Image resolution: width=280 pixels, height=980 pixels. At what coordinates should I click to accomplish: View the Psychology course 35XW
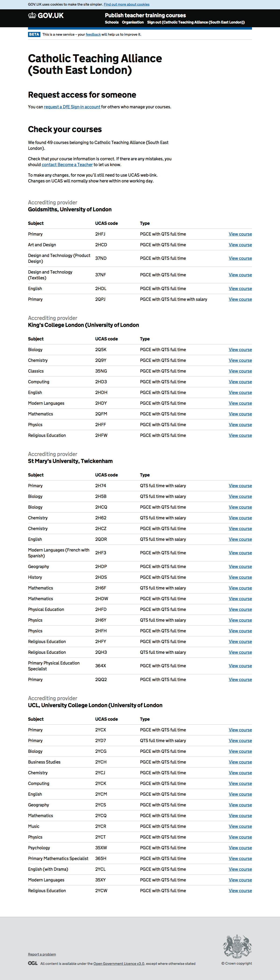point(240,848)
